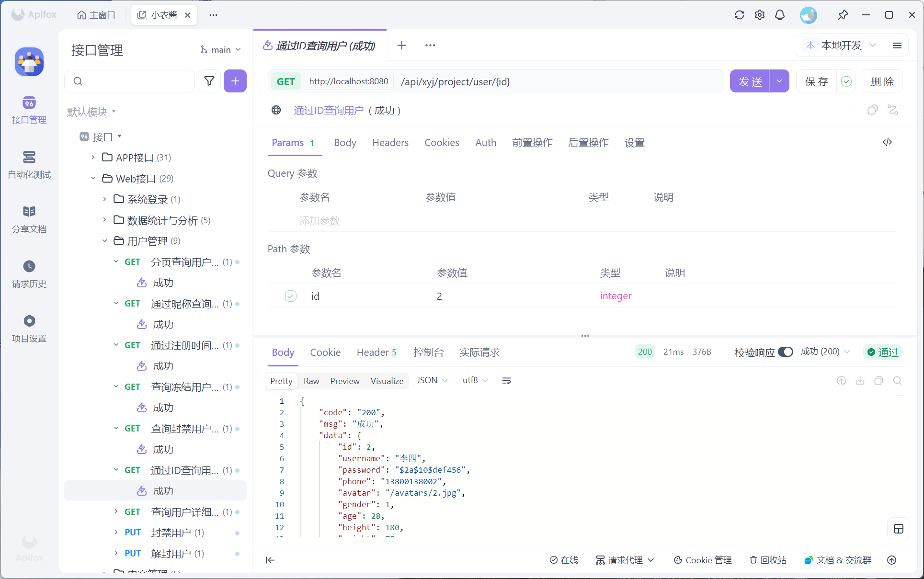Open the 本地开发 environment dropdown
Screen dimensions: 924x579
click(842, 45)
